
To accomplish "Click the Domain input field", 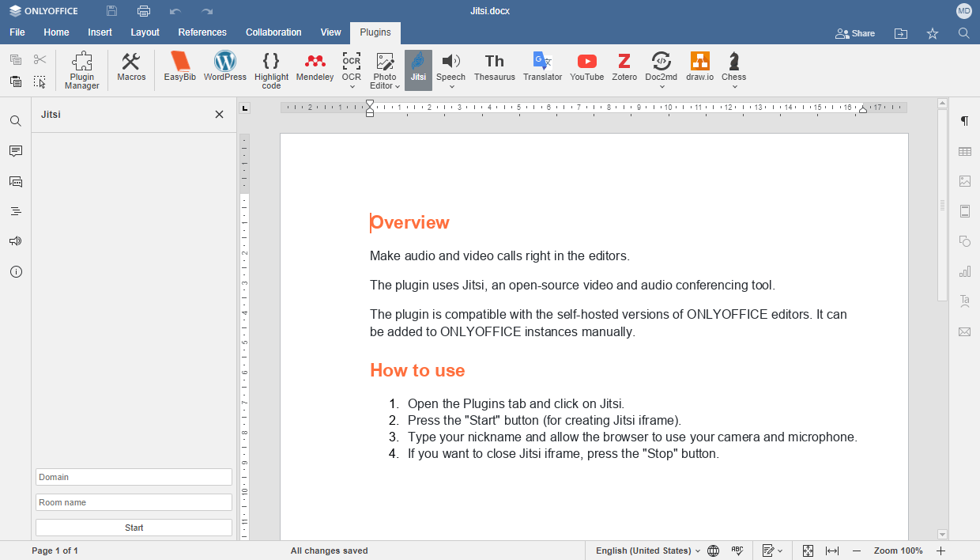I will (x=134, y=477).
